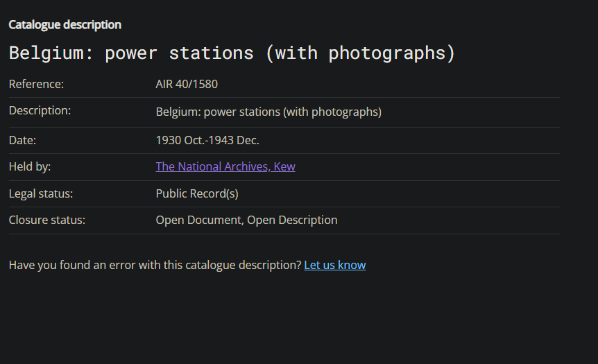Click the 1930 Oct.-1943 Dec. date value
The image size is (598, 364).
(207, 140)
